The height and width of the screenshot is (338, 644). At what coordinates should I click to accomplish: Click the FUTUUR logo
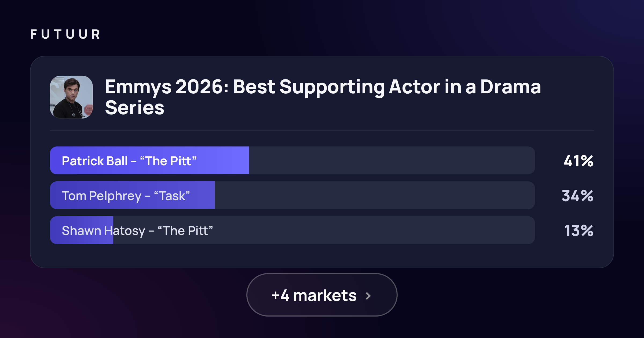pyautogui.click(x=65, y=34)
